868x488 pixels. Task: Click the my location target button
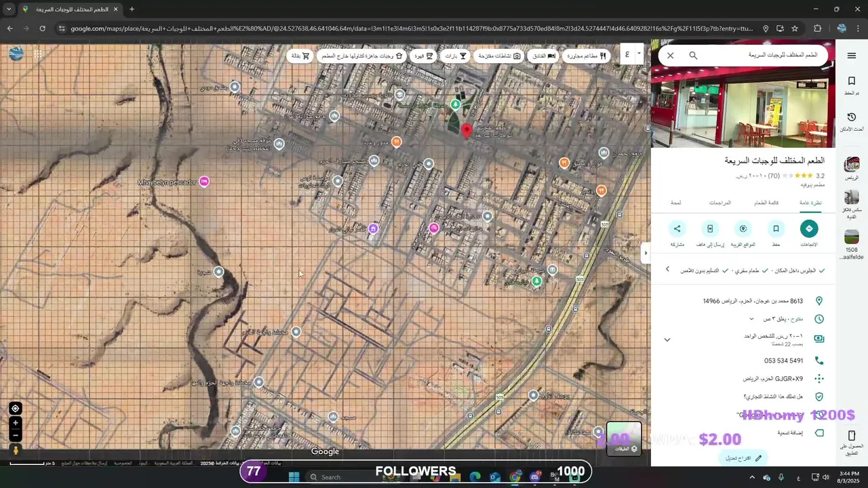tap(15, 408)
